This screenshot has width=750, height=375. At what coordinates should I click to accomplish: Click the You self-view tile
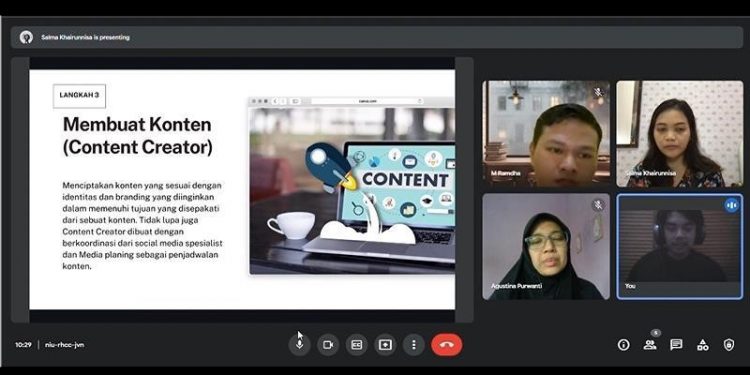(x=680, y=246)
